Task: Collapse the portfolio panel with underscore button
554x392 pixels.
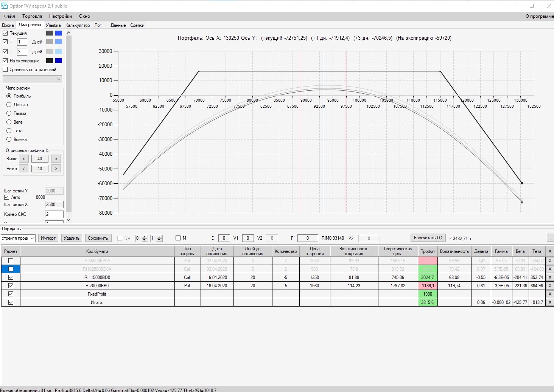Action: pyautogui.click(x=550, y=238)
